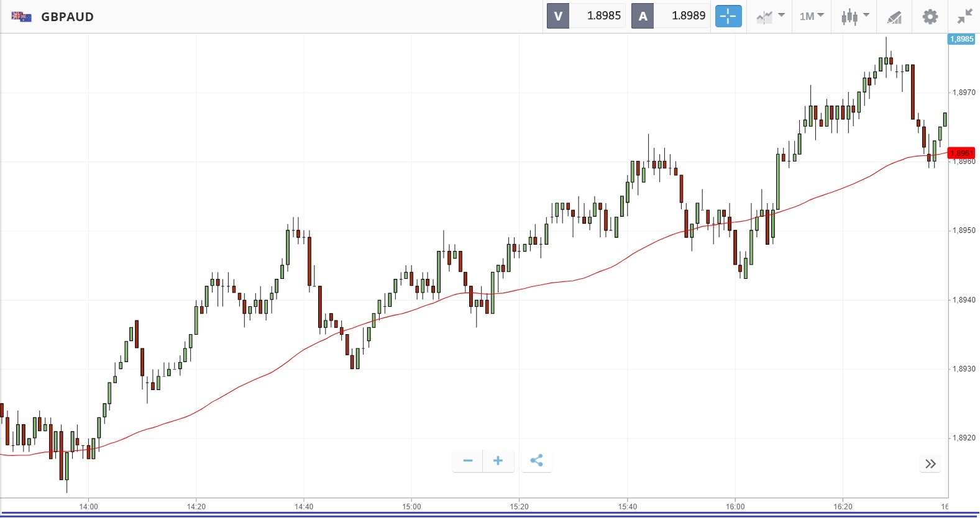The height and width of the screenshot is (518, 980).
Task: Toggle the crosshair cursor button
Action: [728, 16]
